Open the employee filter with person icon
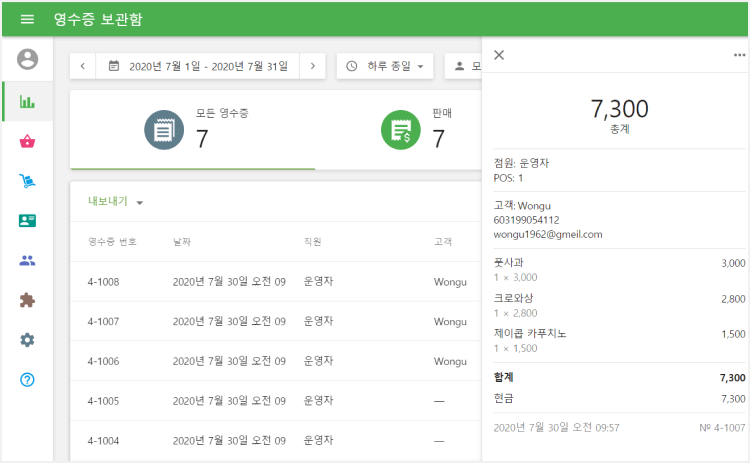This screenshot has height=463, width=750. (463, 66)
